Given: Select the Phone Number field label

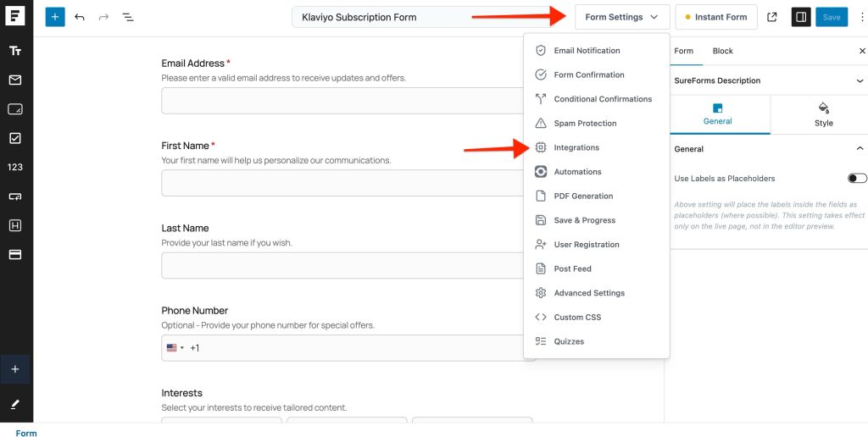Looking at the screenshot, I should (194, 311).
